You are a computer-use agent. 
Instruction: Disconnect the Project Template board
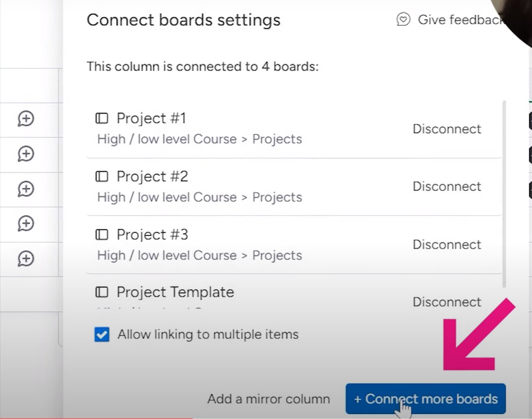click(446, 302)
